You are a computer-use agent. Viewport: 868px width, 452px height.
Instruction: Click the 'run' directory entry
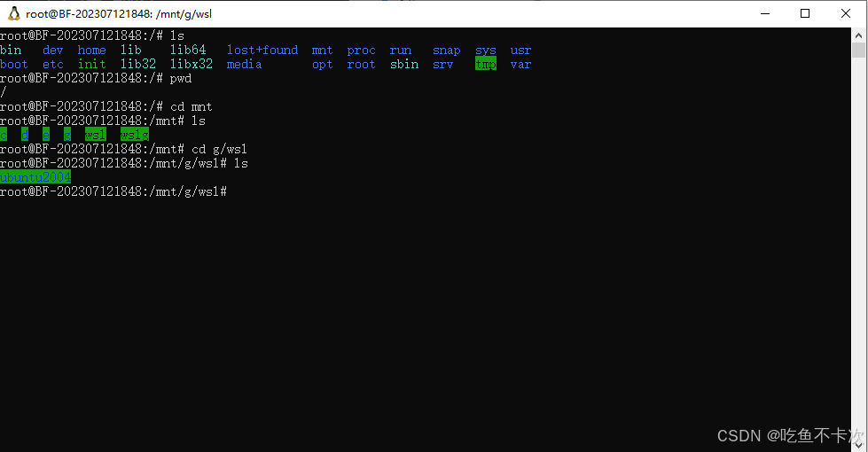pos(401,51)
